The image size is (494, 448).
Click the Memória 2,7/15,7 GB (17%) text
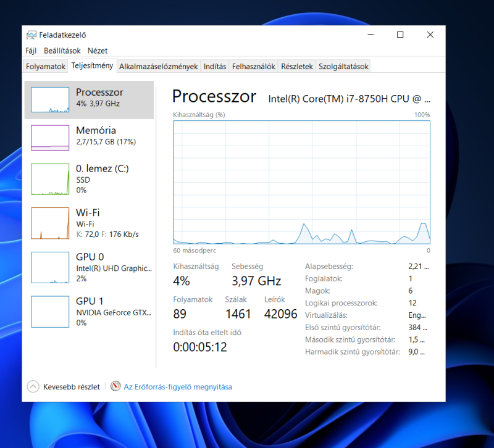[x=106, y=142]
